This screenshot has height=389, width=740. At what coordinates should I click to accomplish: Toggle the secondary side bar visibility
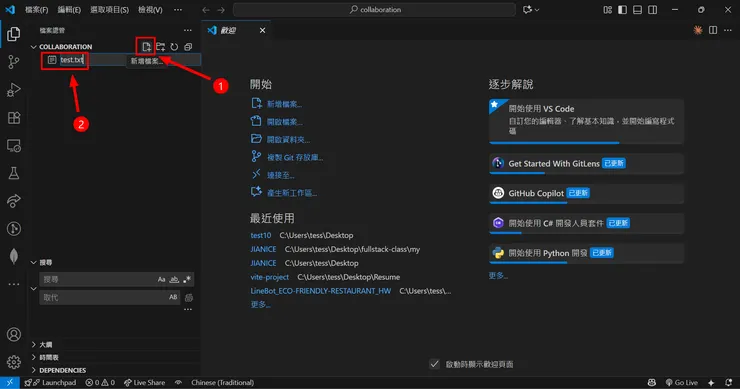(x=652, y=9)
